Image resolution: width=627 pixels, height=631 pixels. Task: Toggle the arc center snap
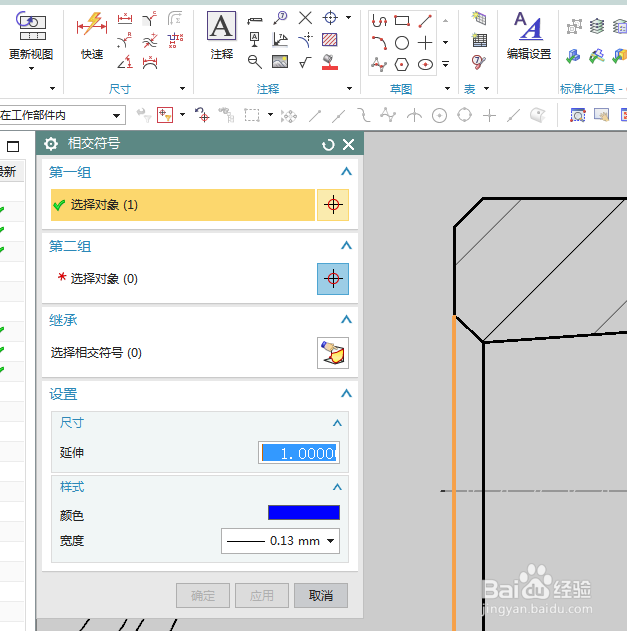439,116
